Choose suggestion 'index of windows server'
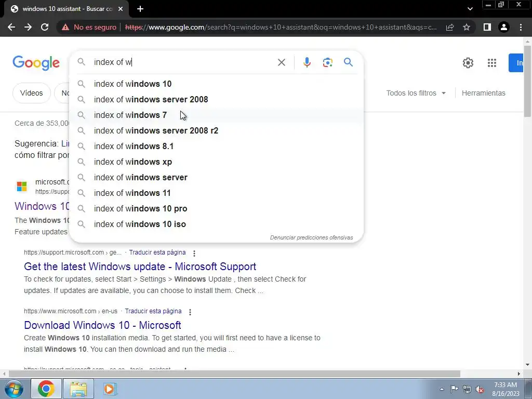The image size is (532, 399). pos(216,178)
